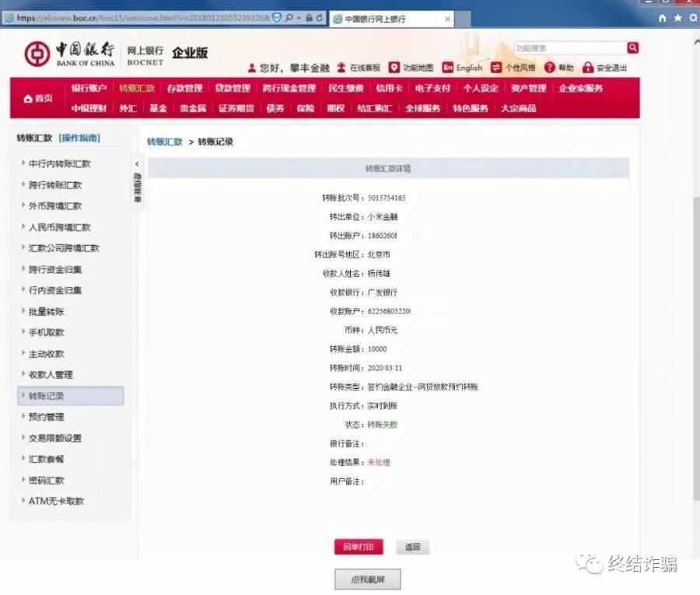
Task: Open the 电子支付 menu
Action: (432, 89)
